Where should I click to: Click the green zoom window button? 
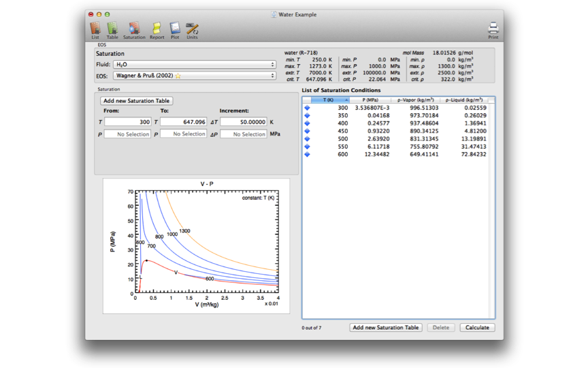click(x=108, y=14)
